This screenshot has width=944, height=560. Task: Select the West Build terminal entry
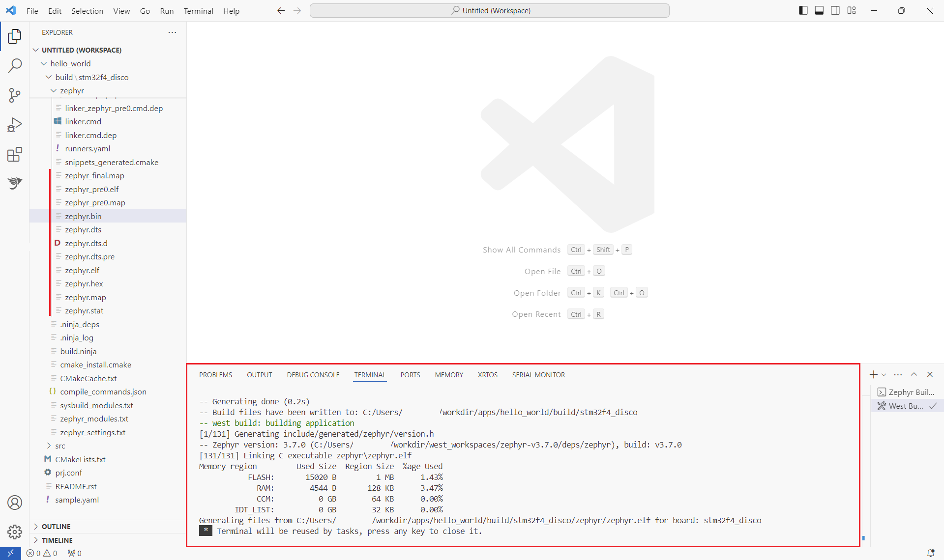pyautogui.click(x=906, y=406)
